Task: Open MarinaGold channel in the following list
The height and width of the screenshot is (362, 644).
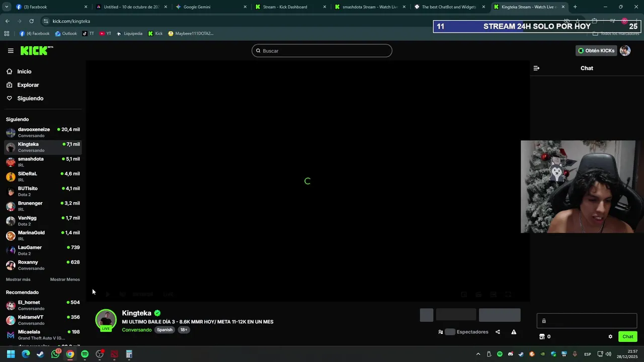Action: tap(43, 235)
